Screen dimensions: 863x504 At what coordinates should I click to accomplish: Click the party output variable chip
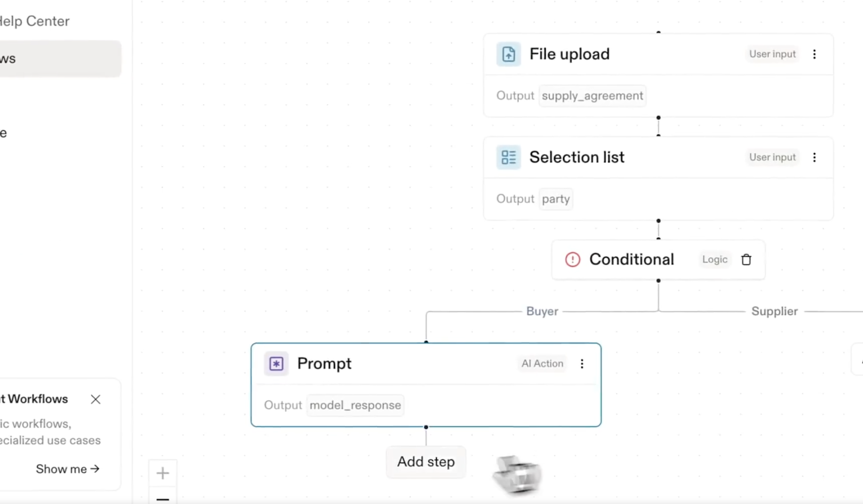click(556, 199)
